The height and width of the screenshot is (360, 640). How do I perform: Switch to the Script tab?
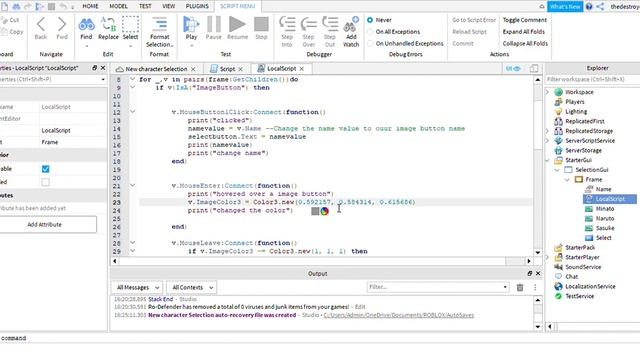pos(227,69)
